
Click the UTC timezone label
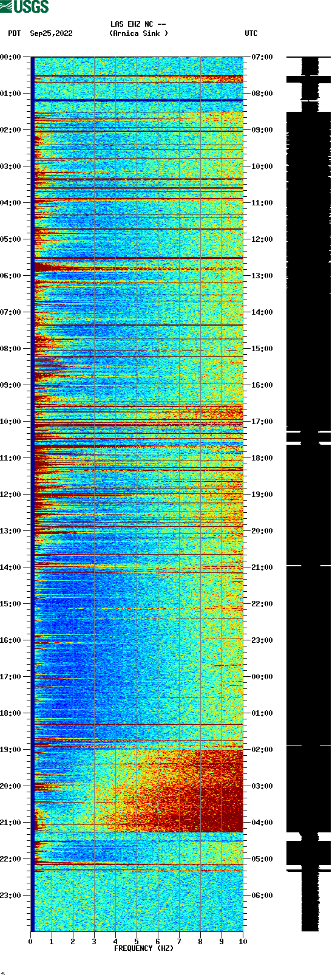pyautogui.click(x=251, y=33)
